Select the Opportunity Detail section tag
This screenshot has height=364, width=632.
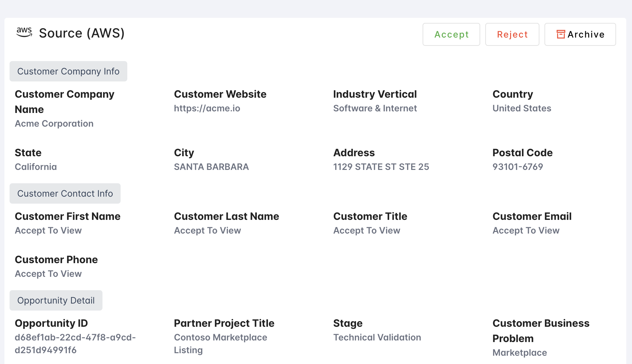[56, 300]
